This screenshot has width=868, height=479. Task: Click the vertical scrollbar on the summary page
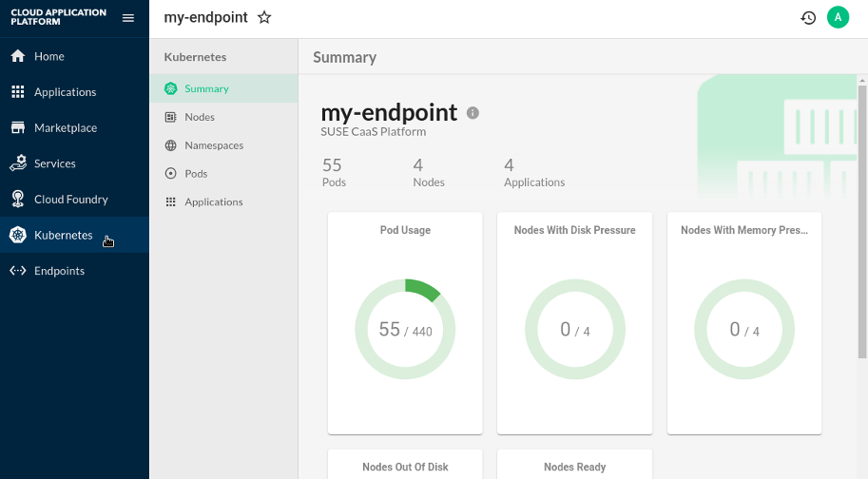862,219
